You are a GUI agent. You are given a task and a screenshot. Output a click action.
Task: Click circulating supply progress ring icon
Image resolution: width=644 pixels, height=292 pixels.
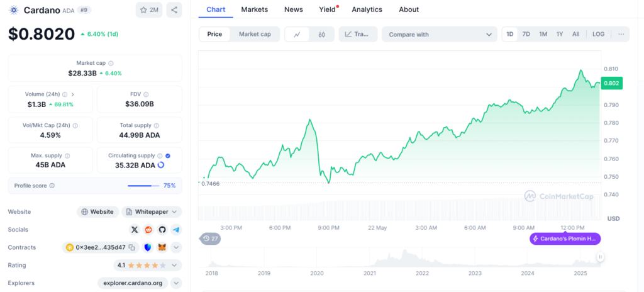click(x=161, y=165)
